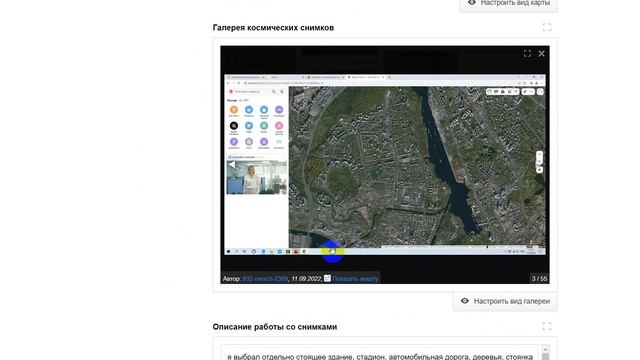Click the 'Галерея космических снимков' heading

click(x=273, y=28)
